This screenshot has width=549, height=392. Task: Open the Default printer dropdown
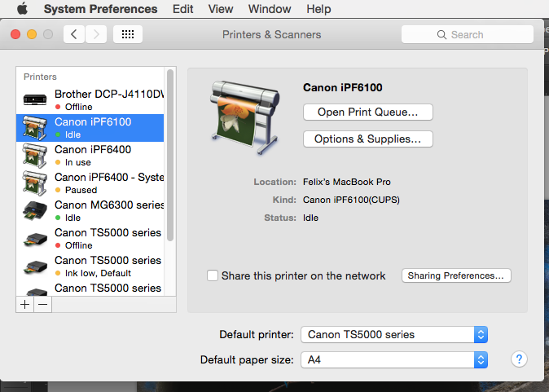pyautogui.click(x=394, y=334)
